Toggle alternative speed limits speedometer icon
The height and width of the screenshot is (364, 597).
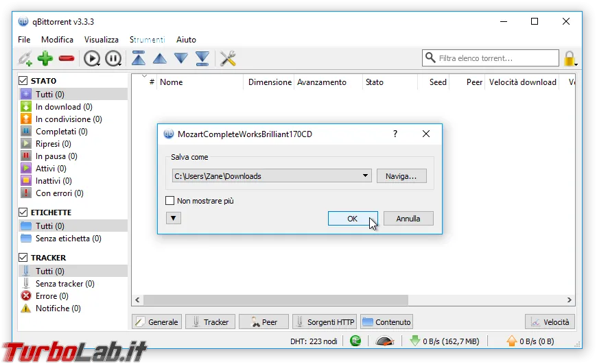pyautogui.click(x=384, y=341)
